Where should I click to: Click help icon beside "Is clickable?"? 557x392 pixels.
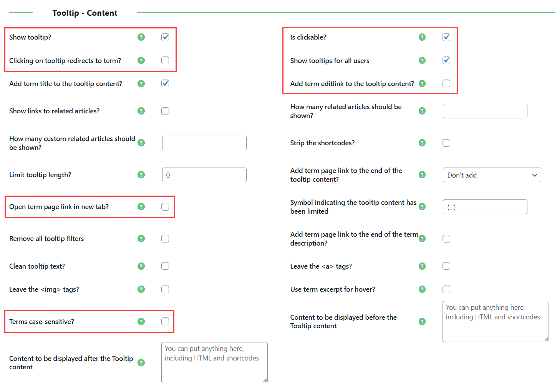(422, 37)
